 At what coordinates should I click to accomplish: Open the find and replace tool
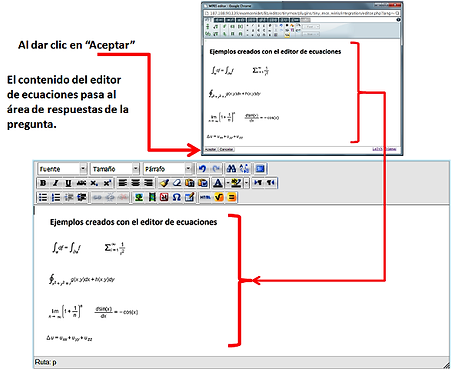pos(244,169)
